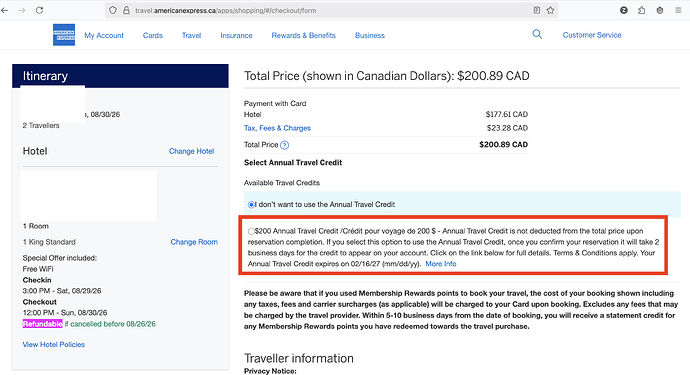Click "if cancelled before 08/26/26" text
Viewport: 690px width, 375px height.
coord(110,324)
